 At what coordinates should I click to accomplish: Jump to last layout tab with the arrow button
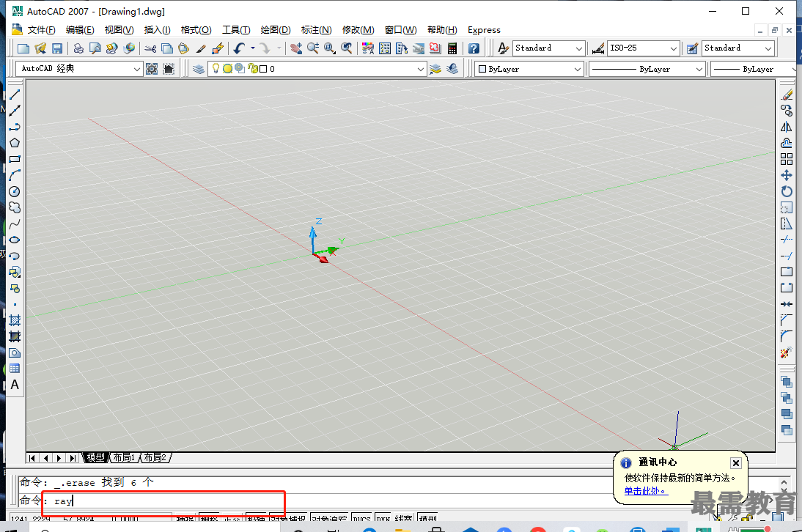73,458
